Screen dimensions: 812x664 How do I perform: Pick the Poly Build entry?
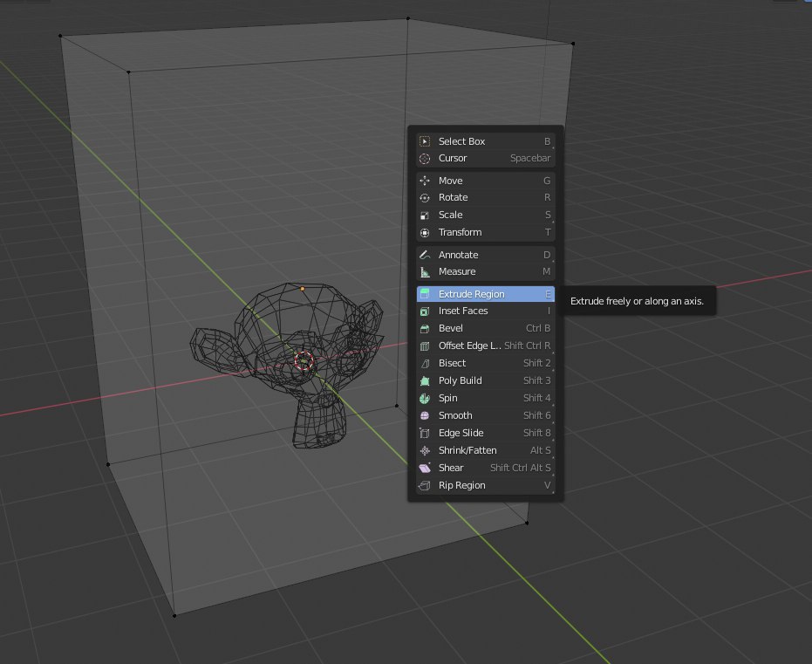pos(485,380)
